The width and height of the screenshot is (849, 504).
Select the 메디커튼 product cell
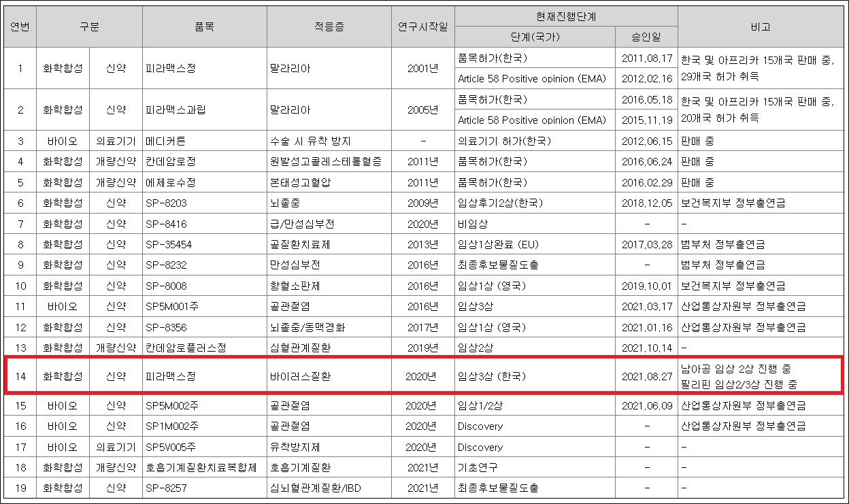204,141
